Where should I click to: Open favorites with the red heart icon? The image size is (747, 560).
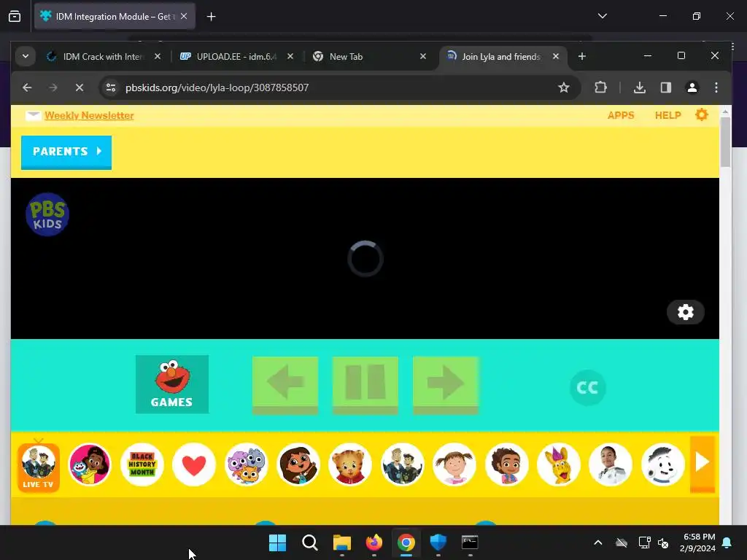pyautogui.click(x=194, y=464)
